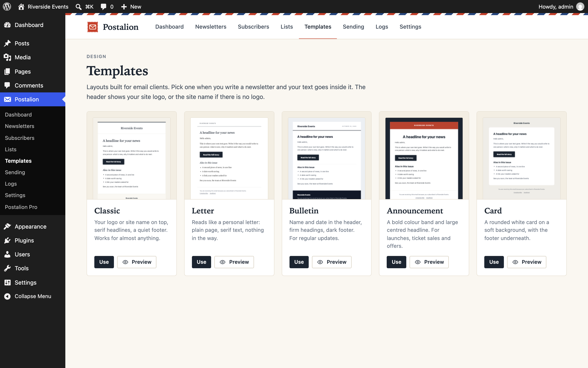The width and height of the screenshot is (588, 368).
Task: Use the Bulletin template
Action: (x=299, y=262)
